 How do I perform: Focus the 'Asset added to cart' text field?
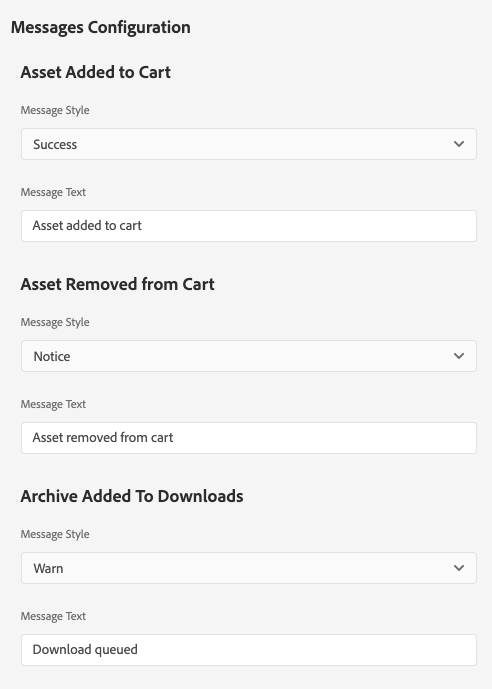(249, 226)
